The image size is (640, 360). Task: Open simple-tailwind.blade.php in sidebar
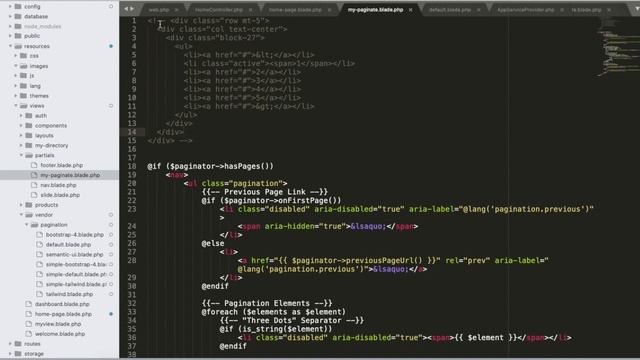pos(76,284)
